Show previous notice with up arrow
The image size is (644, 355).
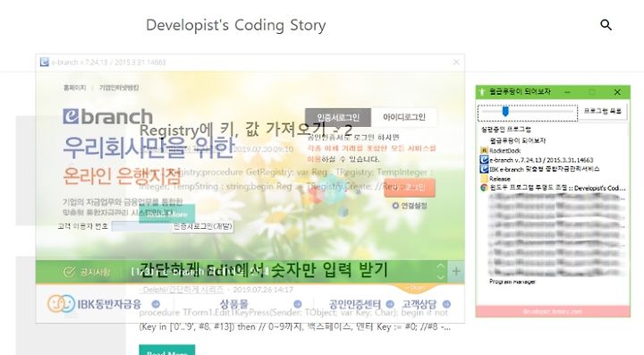click(x=440, y=266)
